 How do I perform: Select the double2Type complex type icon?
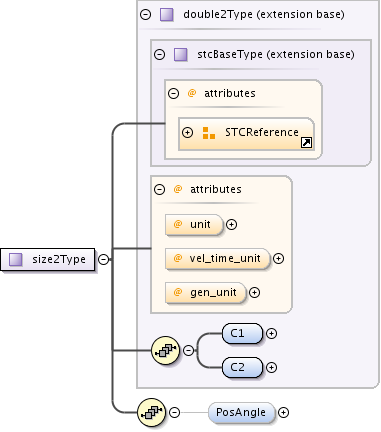167,15
